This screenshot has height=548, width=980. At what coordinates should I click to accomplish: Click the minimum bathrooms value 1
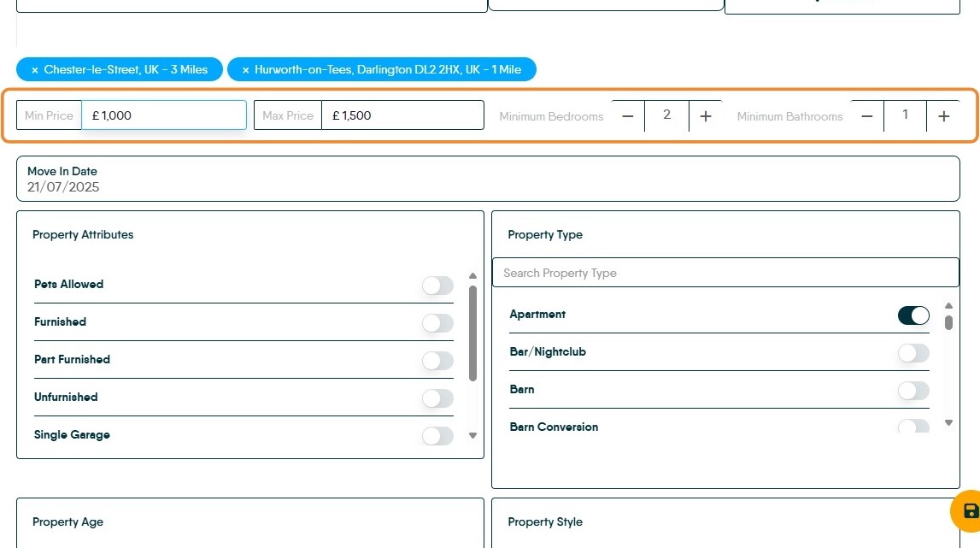pyautogui.click(x=905, y=115)
